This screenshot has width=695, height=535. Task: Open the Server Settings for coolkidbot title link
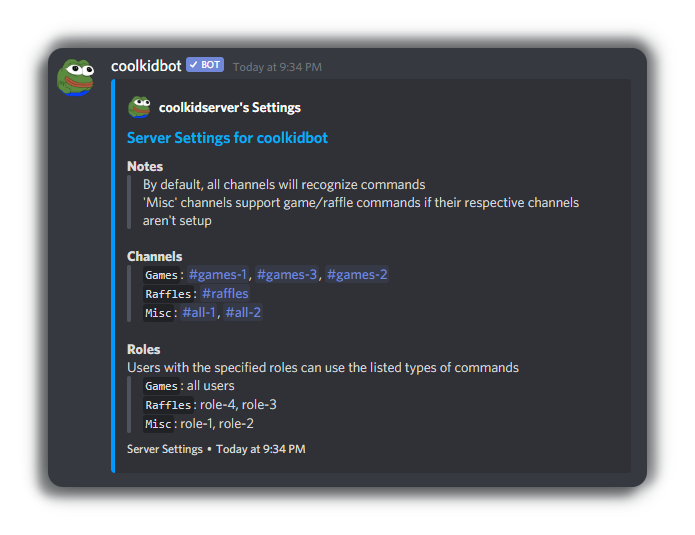click(227, 137)
